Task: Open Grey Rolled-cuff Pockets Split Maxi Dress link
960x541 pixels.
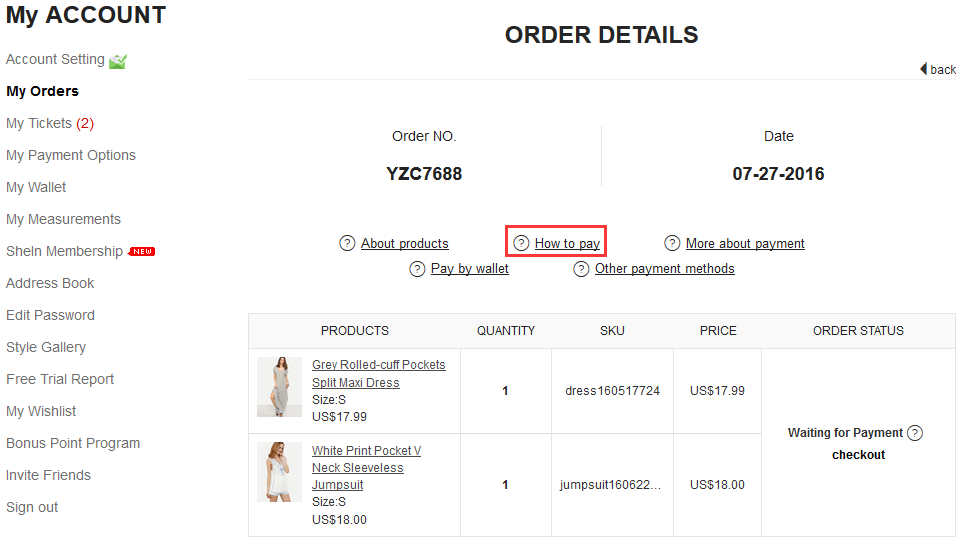Action: point(378,373)
